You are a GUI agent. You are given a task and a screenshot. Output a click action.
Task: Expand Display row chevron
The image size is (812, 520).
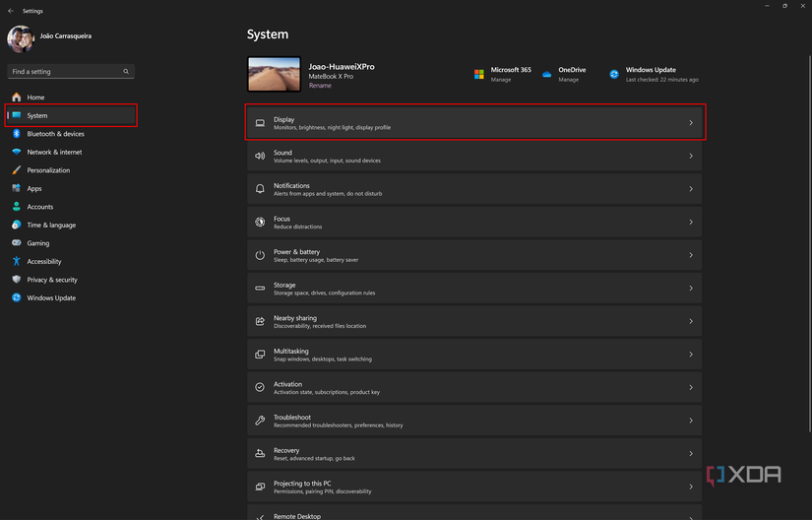tap(691, 123)
